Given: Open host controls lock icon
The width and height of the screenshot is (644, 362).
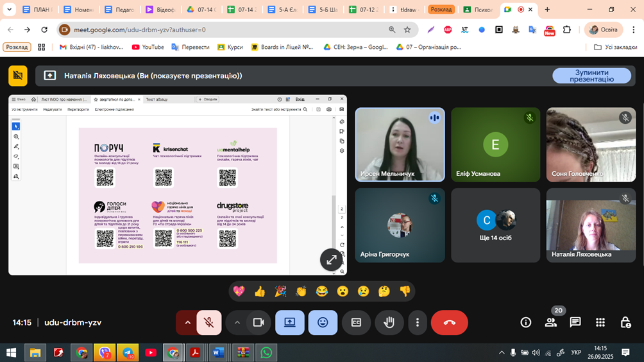Looking at the screenshot, I should pos(625,322).
